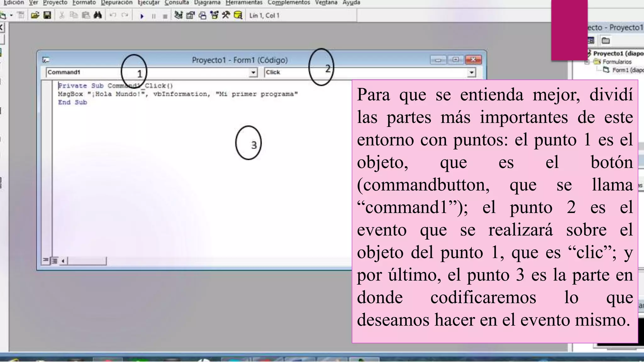Select the Formularios folder in project tree
The image size is (644, 362).
(x=617, y=62)
